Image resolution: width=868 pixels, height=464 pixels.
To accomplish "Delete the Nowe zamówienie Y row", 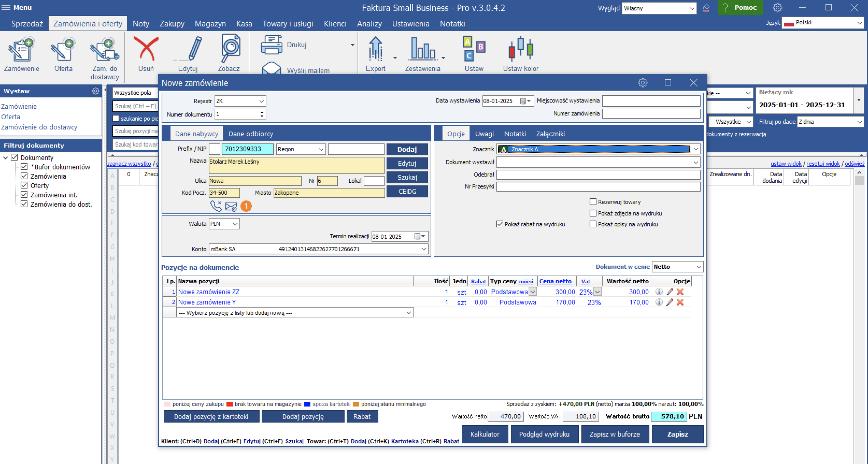I will tap(680, 302).
